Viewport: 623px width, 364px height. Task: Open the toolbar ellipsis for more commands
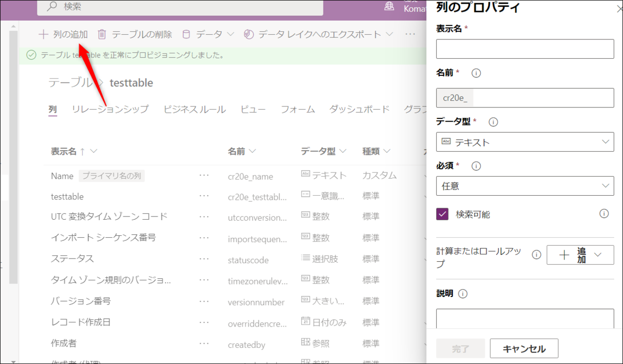[x=410, y=34]
